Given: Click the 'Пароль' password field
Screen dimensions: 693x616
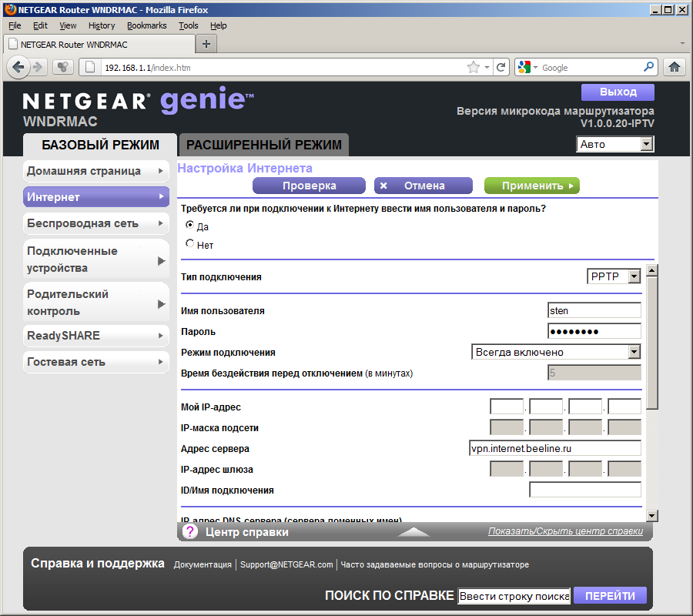Looking at the screenshot, I should click(x=594, y=331).
